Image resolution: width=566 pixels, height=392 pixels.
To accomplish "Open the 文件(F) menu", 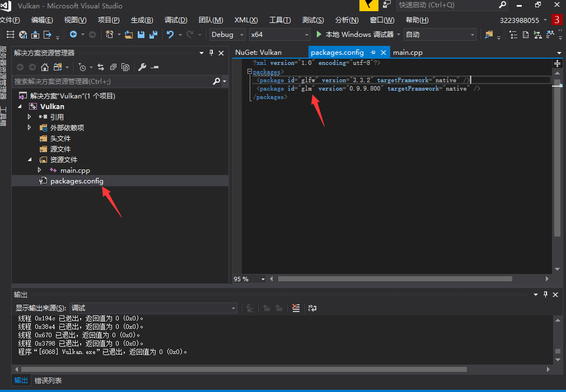I will pyautogui.click(x=10, y=20).
